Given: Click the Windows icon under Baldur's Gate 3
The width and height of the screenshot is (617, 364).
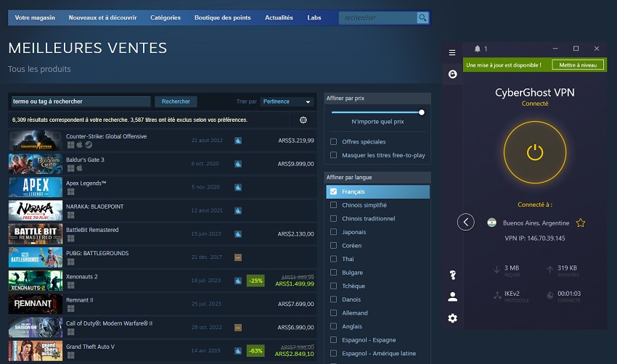Looking at the screenshot, I should (x=71, y=168).
